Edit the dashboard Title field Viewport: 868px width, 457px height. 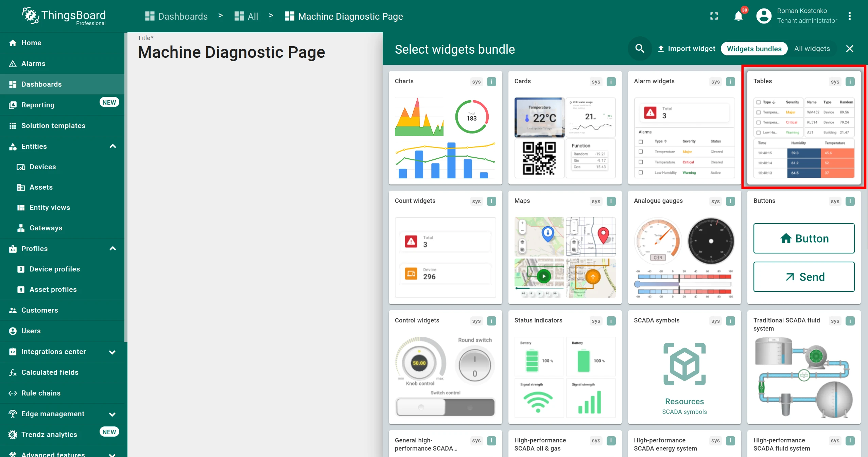[x=231, y=52]
